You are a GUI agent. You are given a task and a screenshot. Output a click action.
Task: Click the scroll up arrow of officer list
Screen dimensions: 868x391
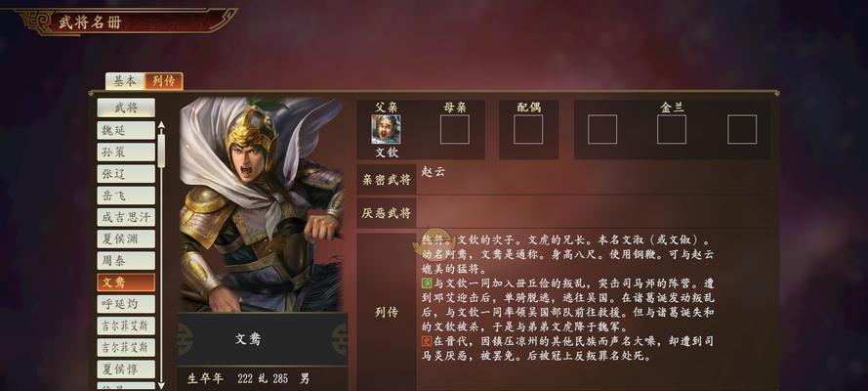(x=161, y=126)
